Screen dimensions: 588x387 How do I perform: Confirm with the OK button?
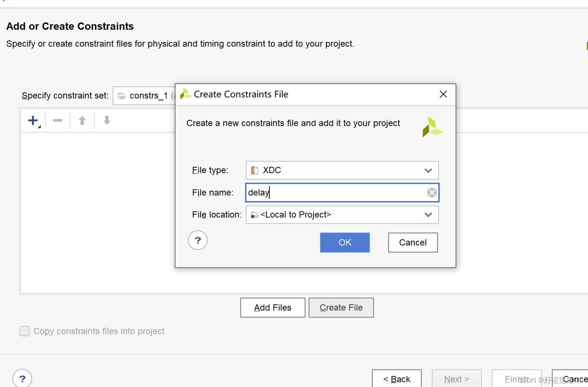tap(345, 243)
